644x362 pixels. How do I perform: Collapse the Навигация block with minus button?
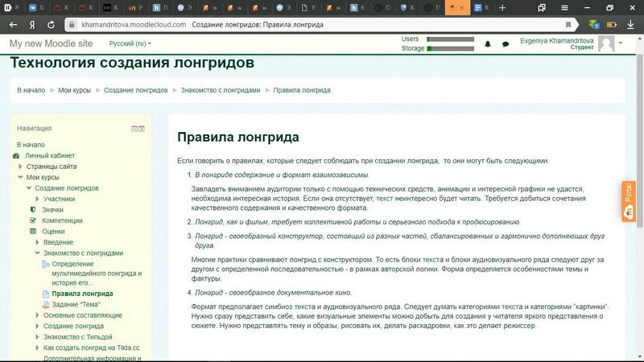pos(134,128)
